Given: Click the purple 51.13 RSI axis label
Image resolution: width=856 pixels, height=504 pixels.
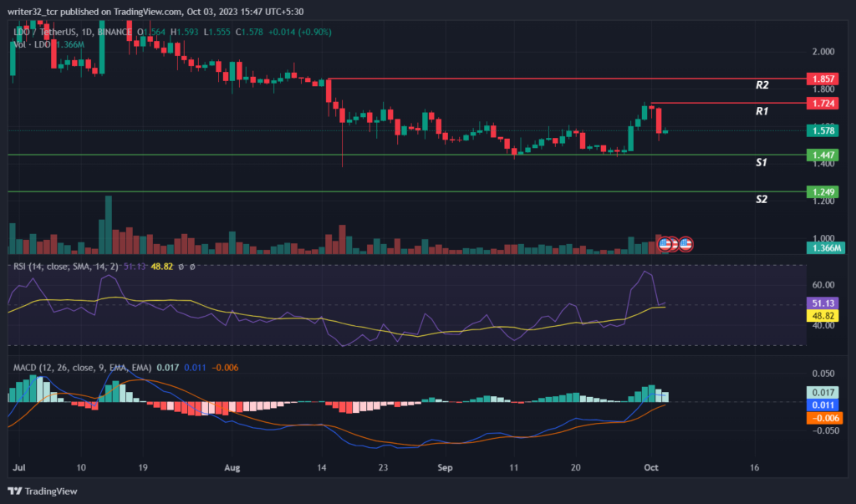Looking at the screenshot, I should point(823,303).
